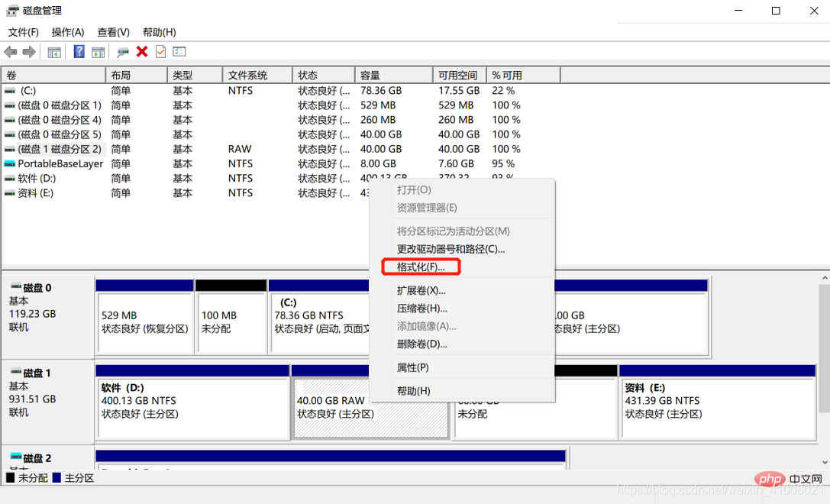Open the 帮助(H) menu in the menu bar
The image size is (830, 504).
[x=160, y=32]
